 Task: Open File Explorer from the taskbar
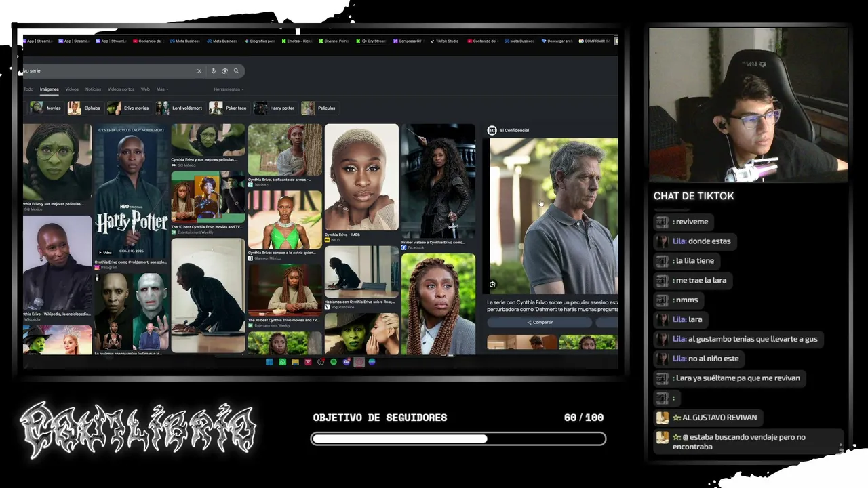coord(295,362)
